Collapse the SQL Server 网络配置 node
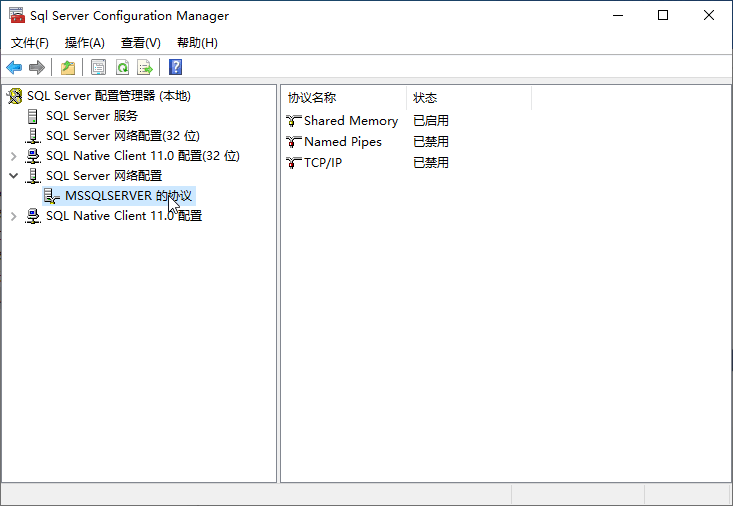The width and height of the screenshot is (733, 506). tap(14, 176)
